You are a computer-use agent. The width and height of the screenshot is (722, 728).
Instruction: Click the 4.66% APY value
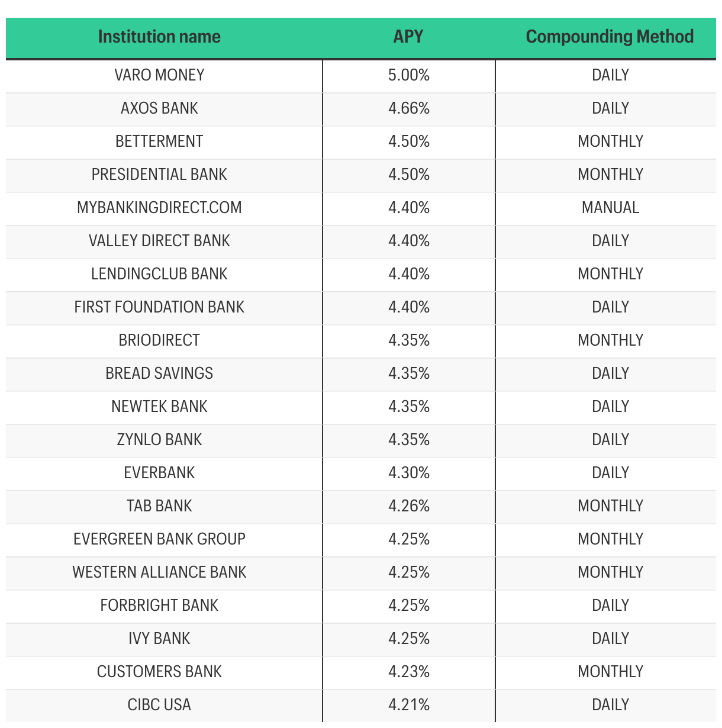point(409,108)
